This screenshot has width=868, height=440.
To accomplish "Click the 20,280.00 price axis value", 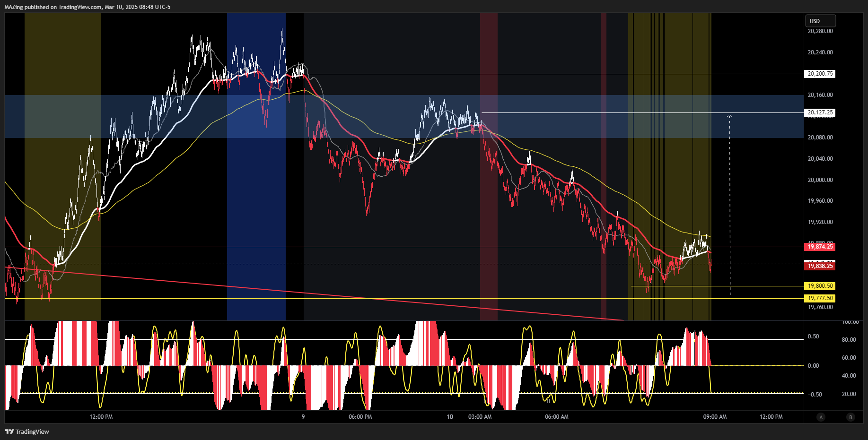I will [x=820, y=31].
